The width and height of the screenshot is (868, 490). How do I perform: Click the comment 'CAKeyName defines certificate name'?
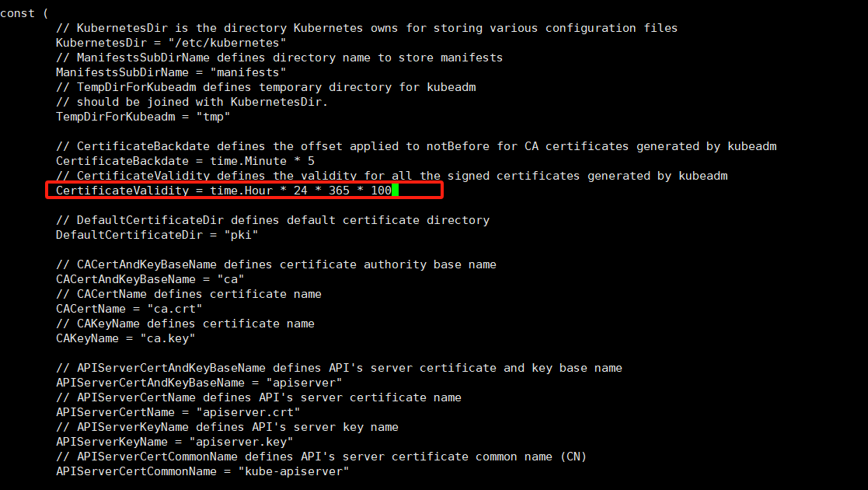pos(186,324)
